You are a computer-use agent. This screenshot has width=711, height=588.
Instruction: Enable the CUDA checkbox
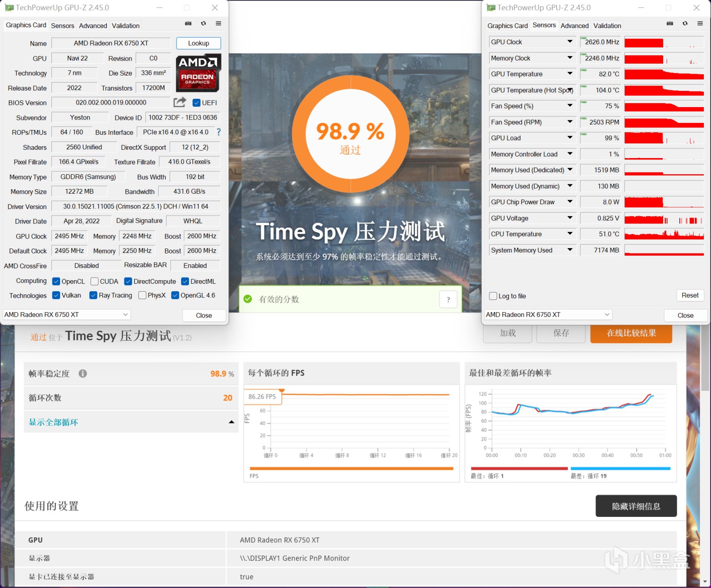click(94, 281)
